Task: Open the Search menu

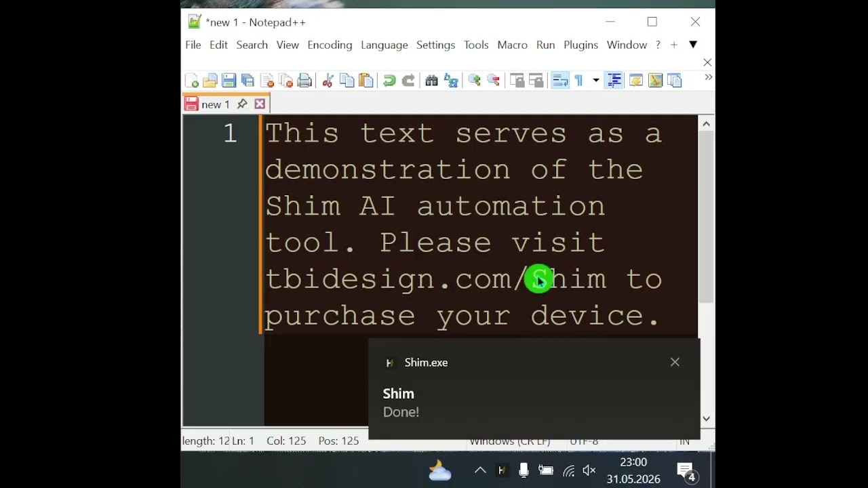Action: tap(252, 45)
